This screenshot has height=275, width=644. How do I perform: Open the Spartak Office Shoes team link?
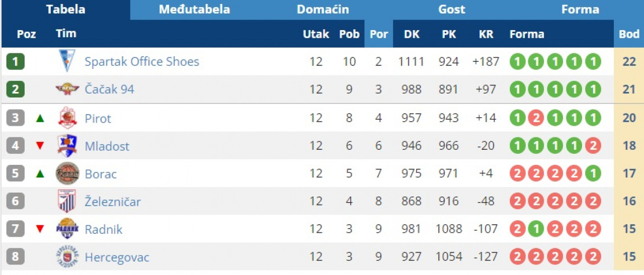pos(141,62)
